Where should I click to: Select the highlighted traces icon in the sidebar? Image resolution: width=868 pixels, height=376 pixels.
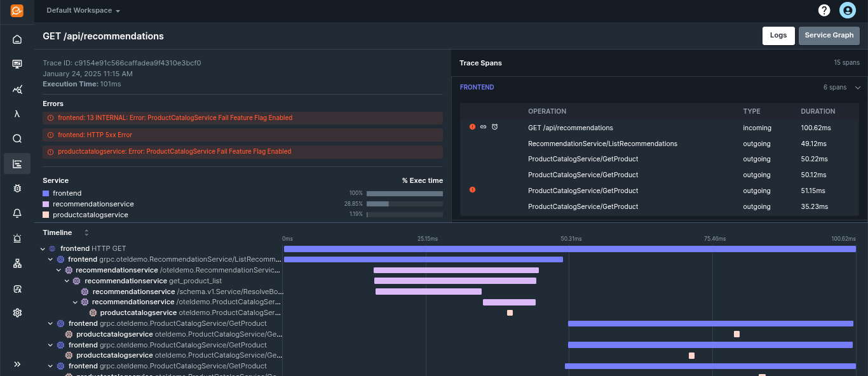pyautogui.click(x=17, y=164)
